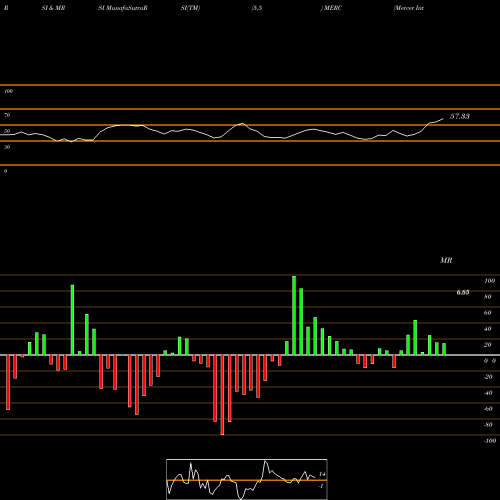Click the MR label above the histogram
The height and width of the screenshot is (500, 500).
coord(446,260)
